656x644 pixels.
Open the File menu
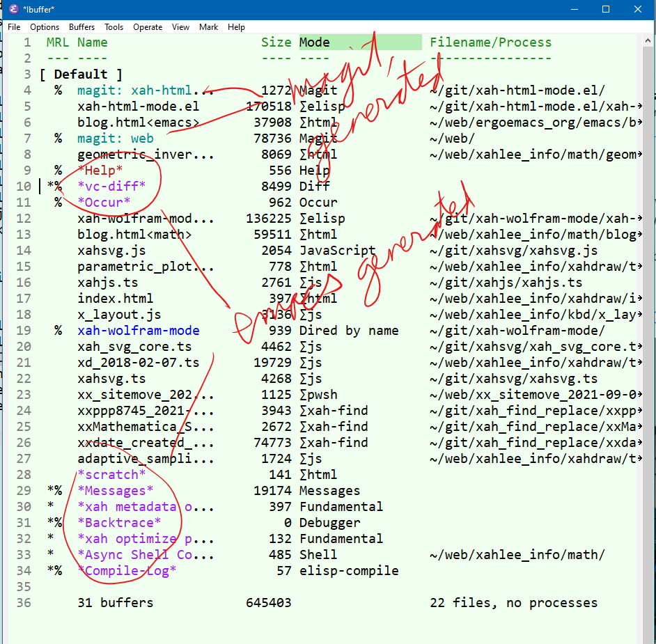click(14, 27)
